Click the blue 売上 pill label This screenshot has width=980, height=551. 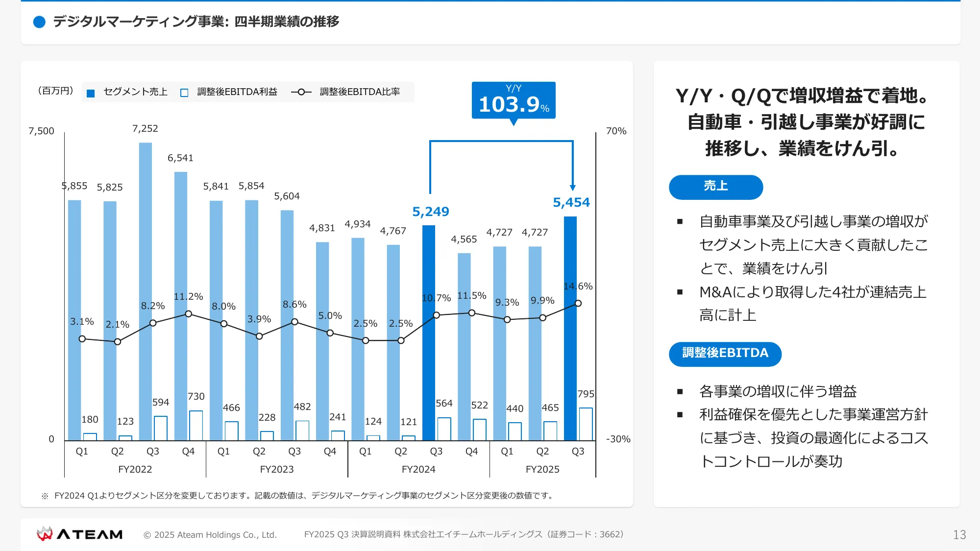pos(715,187)
